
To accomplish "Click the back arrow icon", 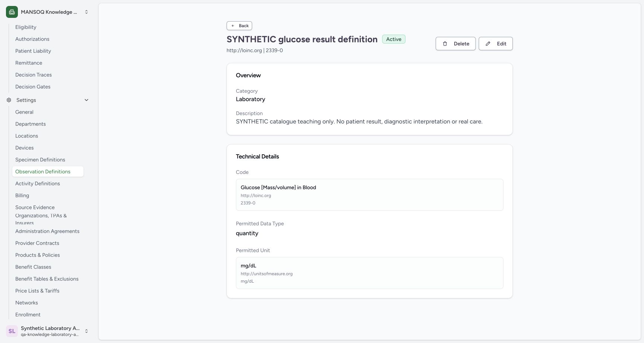I will tap(233, 26).
